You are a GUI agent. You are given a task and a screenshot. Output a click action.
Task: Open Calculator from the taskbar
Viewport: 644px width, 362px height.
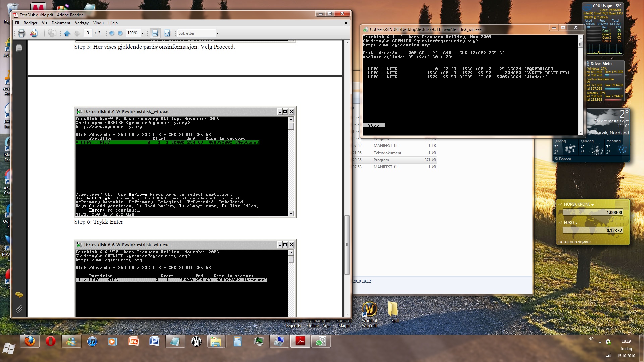click(x=238, y=342)
